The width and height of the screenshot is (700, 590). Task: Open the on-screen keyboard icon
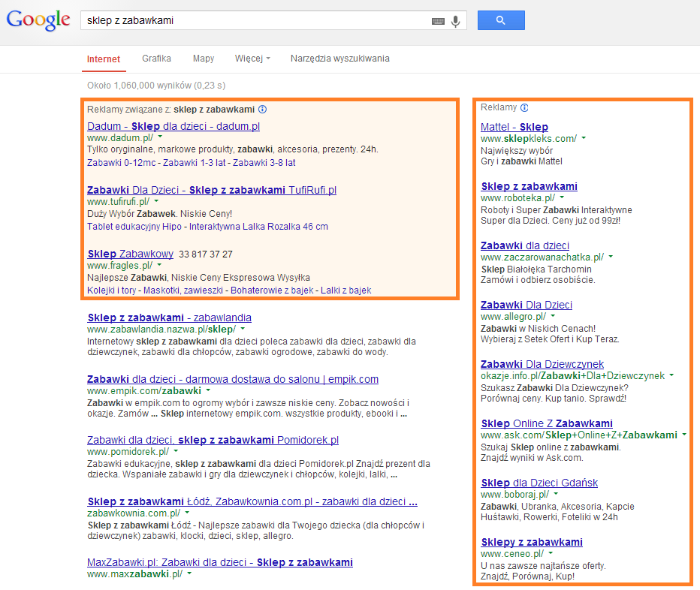coord(438,21)
